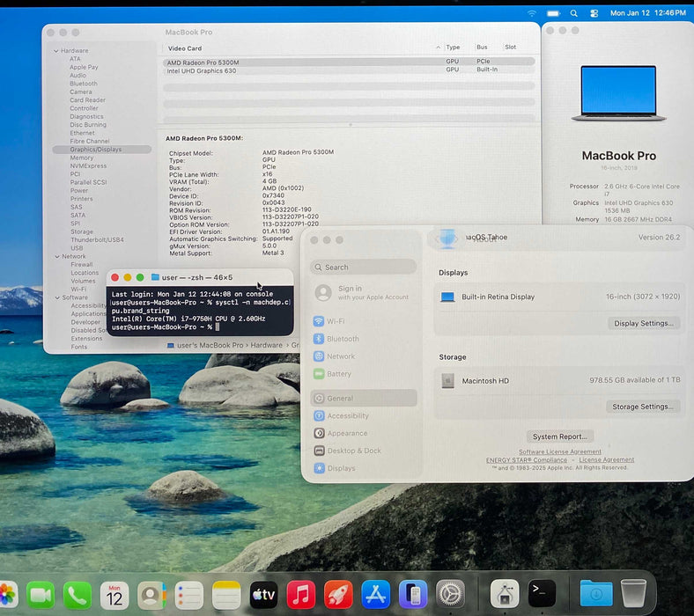Select Bluetooth in System Information hardware list
Viewport: 694px width, 616px height.
(x=83, y=84)
